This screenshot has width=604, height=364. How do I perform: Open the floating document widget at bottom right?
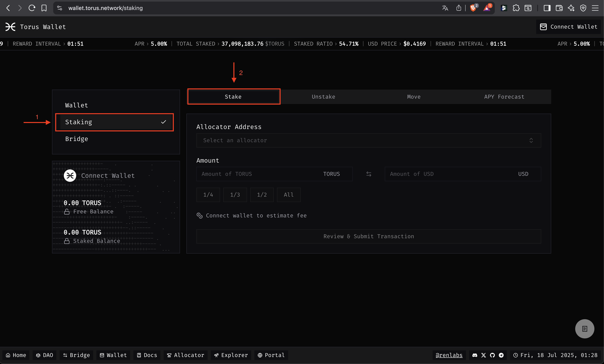[585, 329]
